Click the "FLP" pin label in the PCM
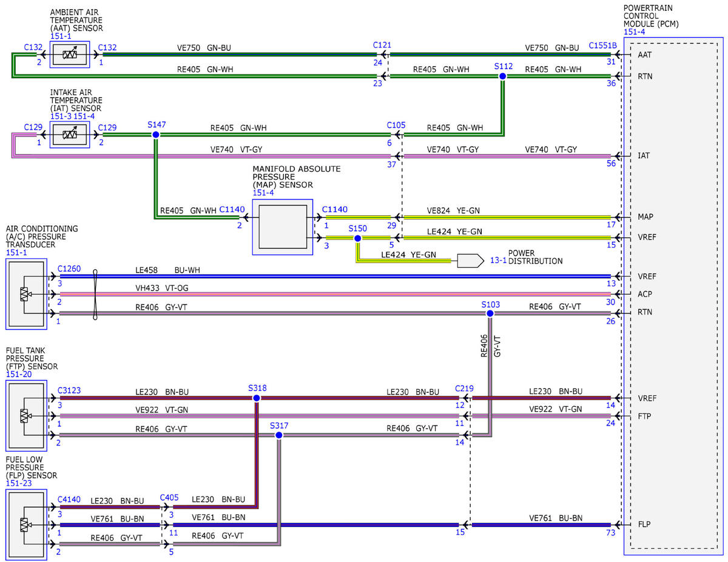728x562 pixels. 645,524
